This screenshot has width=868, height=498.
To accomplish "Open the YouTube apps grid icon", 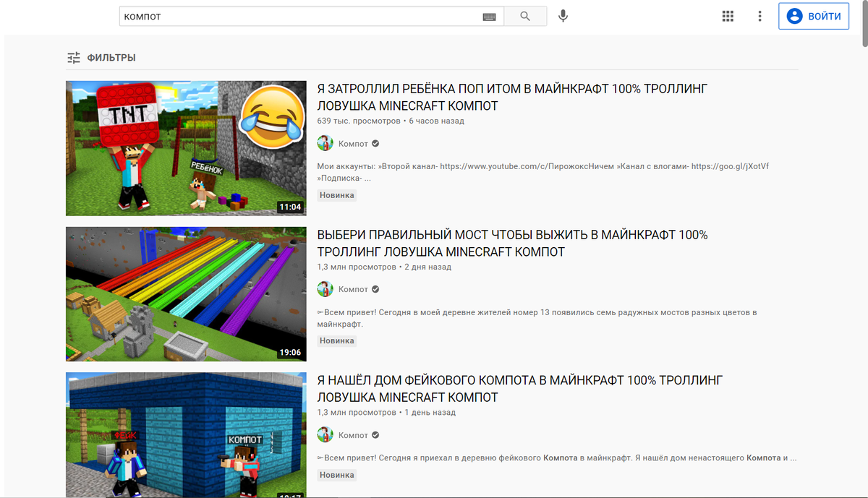I will pyautogui.click(x=728, y=16).
